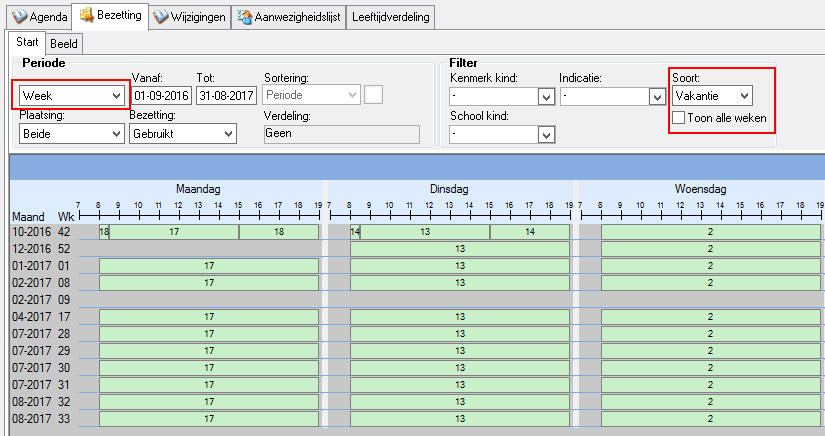Click the Vanaf date field
825x436 pixels.
[162, 96]
